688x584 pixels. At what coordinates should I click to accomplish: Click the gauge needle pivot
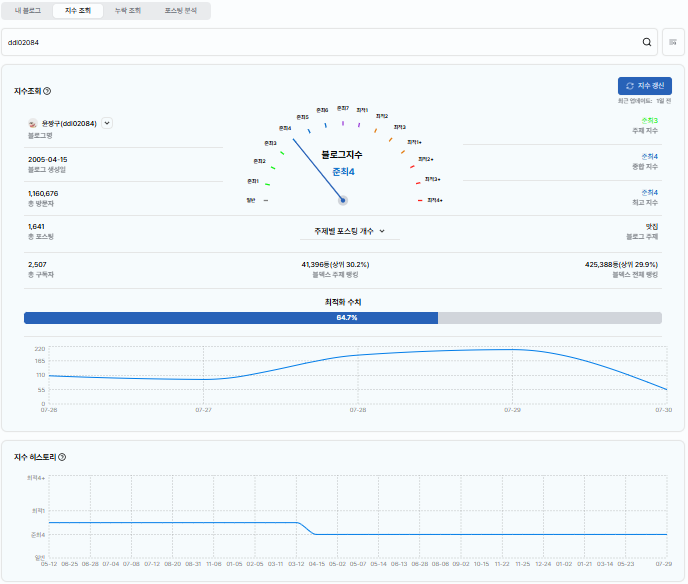pos(343,201)
